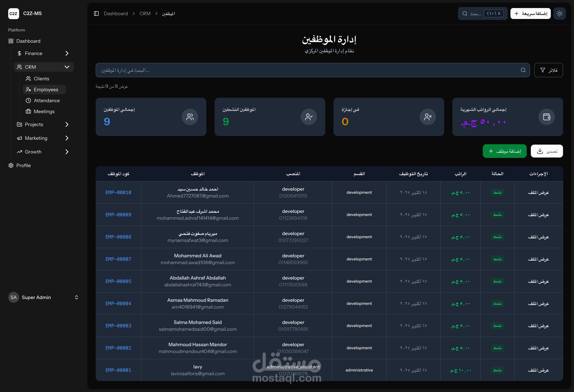Open Attendance in the sidebar
Image resolution: width=574 pixels, height=392 pixels.
click(x=46, y=100)
